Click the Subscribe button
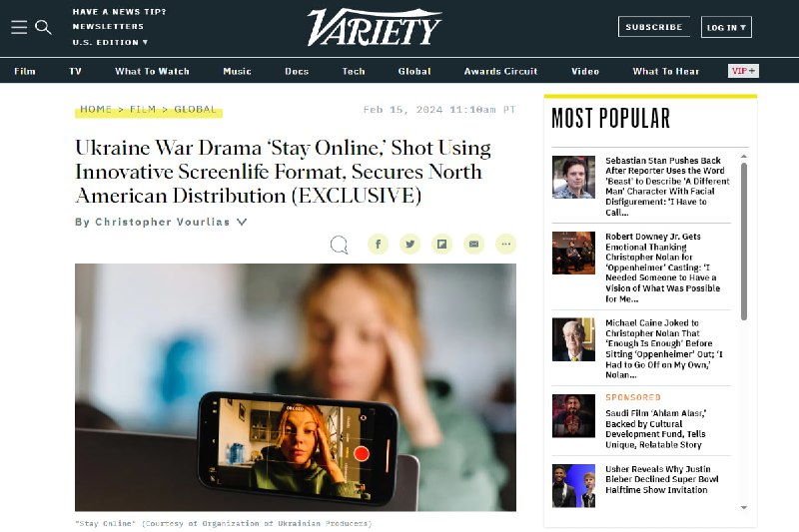The height and width of the screenshot is (532, 799). click(654, 27)
